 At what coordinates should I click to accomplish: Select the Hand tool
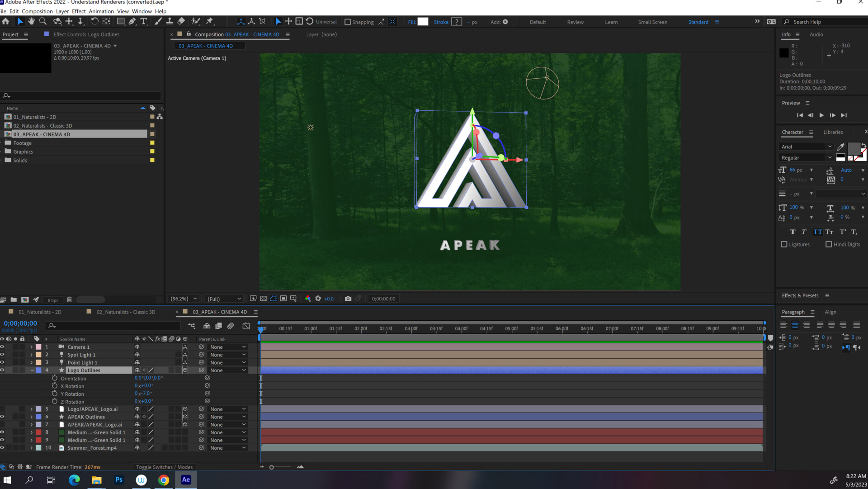[x=31, y=21]
